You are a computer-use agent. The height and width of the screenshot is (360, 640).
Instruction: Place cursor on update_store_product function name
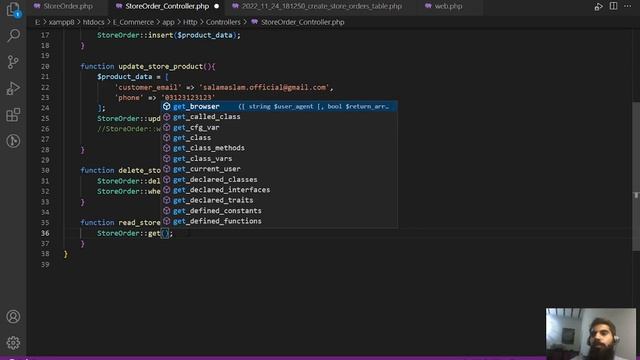pyautogui.click(x=160, y=67)
